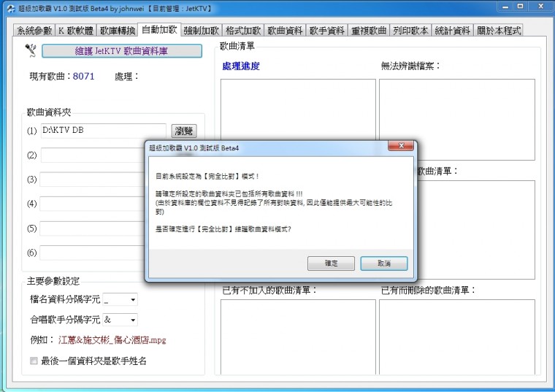Click the folder path field number 5
The width and height of the screenshot is (555, 392).
[93, 228]
